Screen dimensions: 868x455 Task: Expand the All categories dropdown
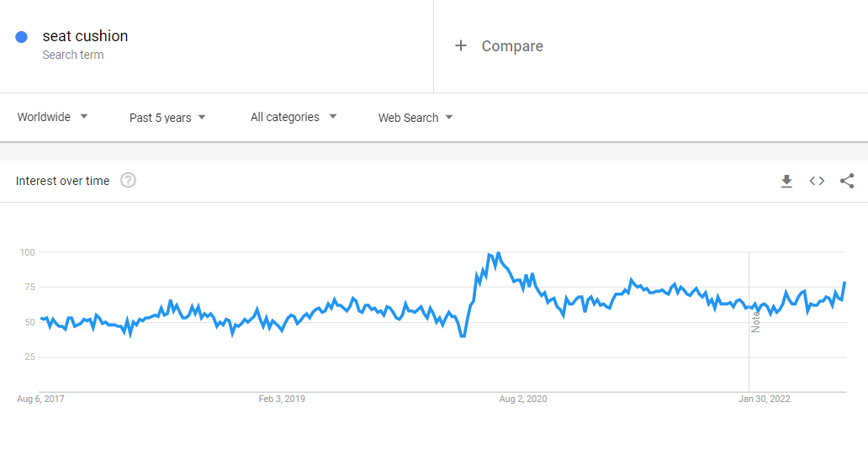point(294,117)
